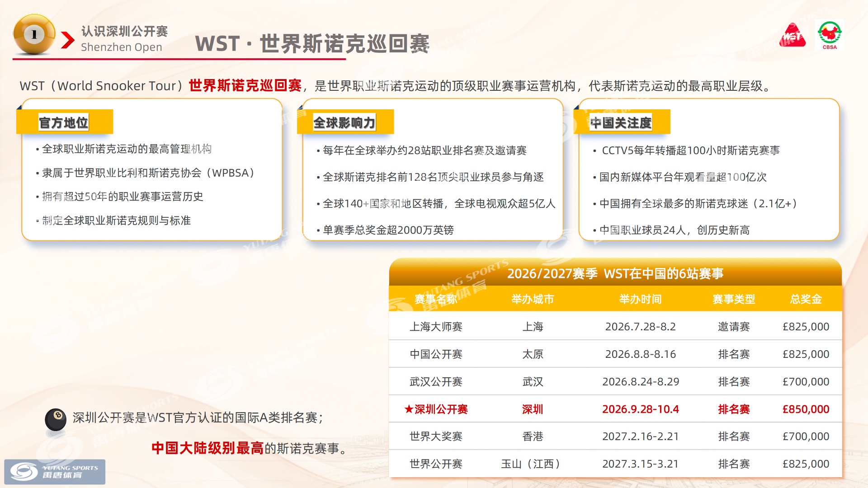Select the 全球影响力 card heading
This screenshot has width=868, height=488.
[344, 122]
